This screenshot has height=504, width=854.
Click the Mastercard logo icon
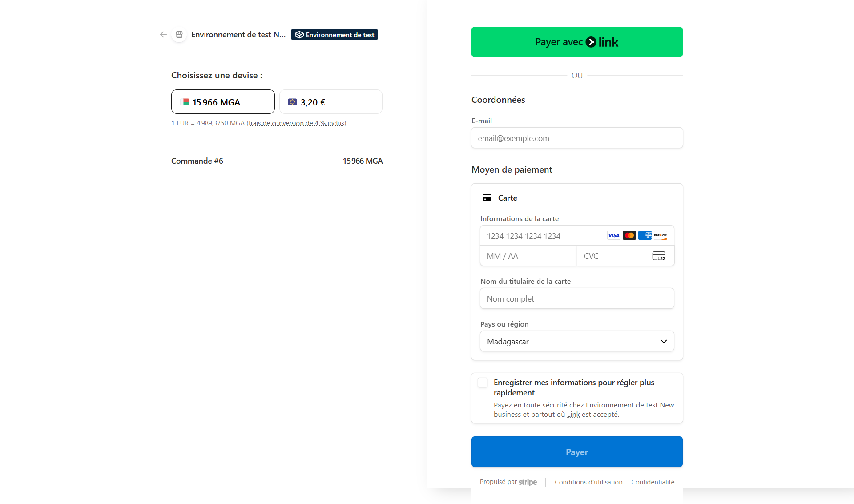629,235
